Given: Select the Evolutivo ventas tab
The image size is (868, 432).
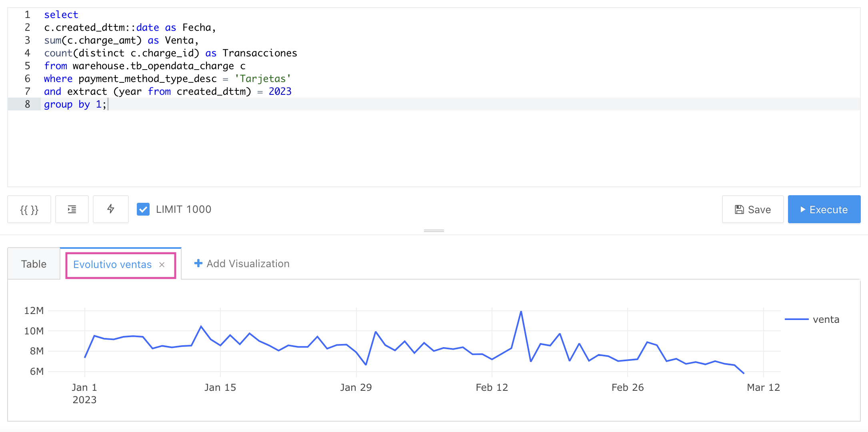Looking at the screenshot, I should coord(112,264).
